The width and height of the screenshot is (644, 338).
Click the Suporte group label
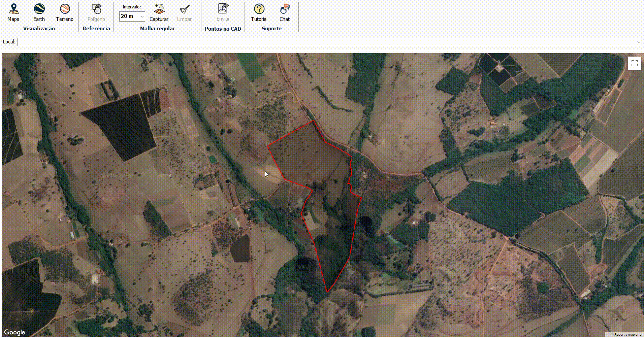271,29
